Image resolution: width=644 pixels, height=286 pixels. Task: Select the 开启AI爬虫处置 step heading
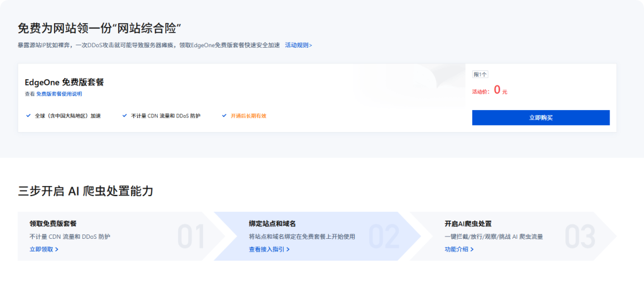click(x=468, y=224)
